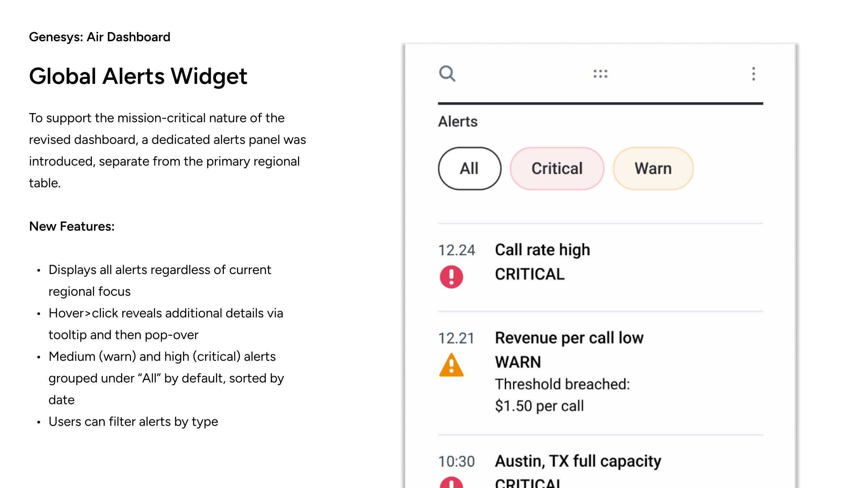Click the Alerts panel heading
868x488 pixels.
point(458,121)
